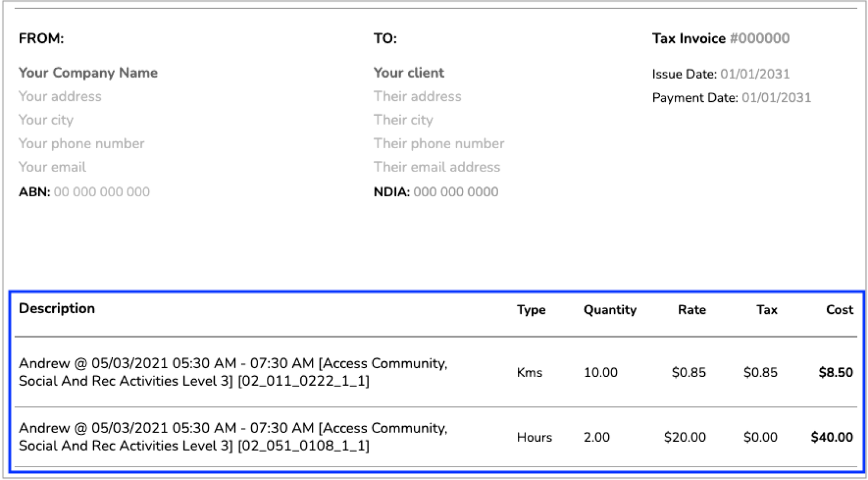Click the rate value $0.85 in Kms row
868x480 pixels.
(689, 372)
